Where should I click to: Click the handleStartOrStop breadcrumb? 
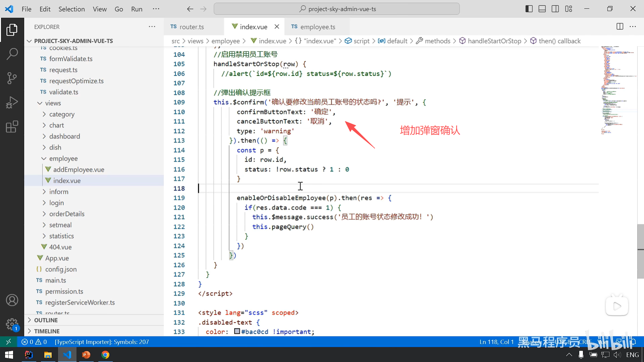click(494, 41)
